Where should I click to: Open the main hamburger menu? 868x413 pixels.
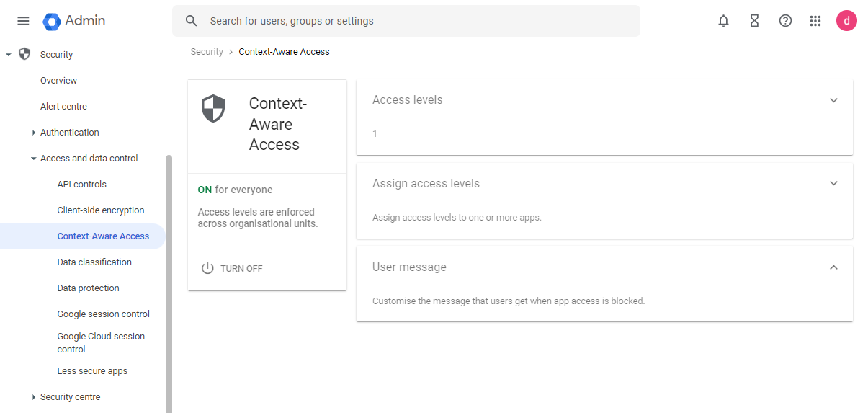click(23, 21)
